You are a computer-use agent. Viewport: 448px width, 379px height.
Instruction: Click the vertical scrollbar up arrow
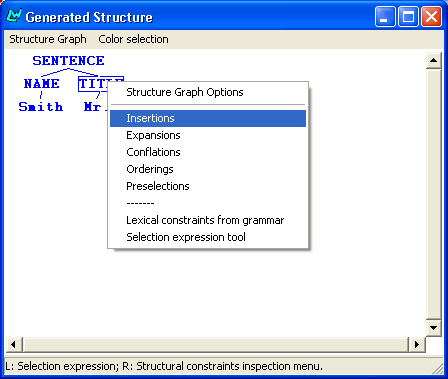coord(433,60)
